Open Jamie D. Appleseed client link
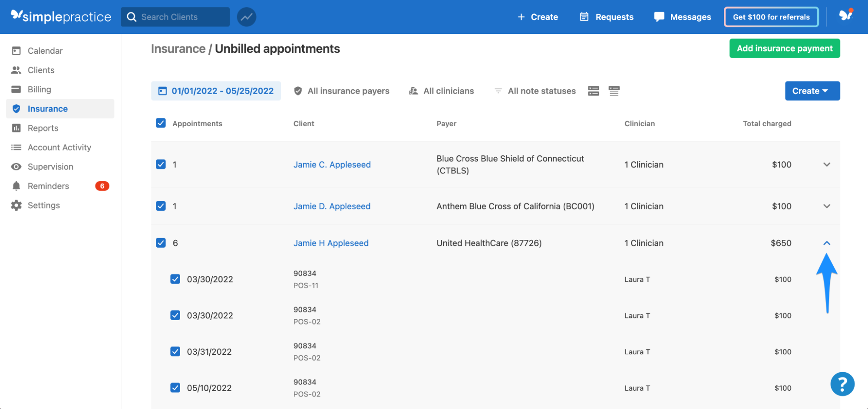 click(332, 206)
